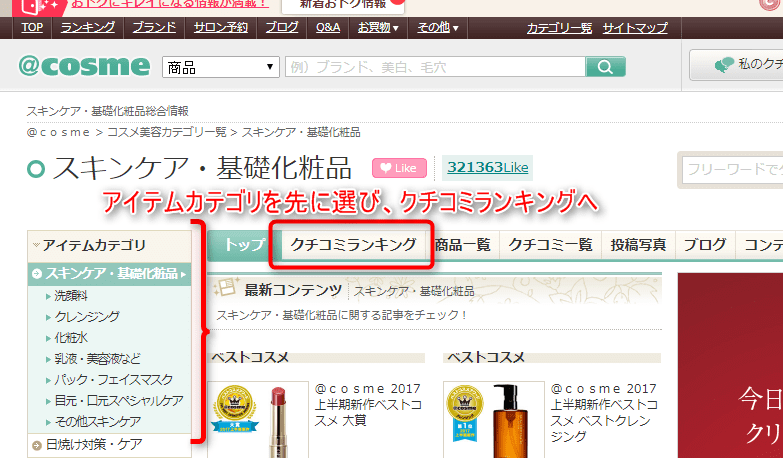Open サロン予約 in the navigation bar
Image resolution: width=783 pixels, height=458 pixels.
221,27
